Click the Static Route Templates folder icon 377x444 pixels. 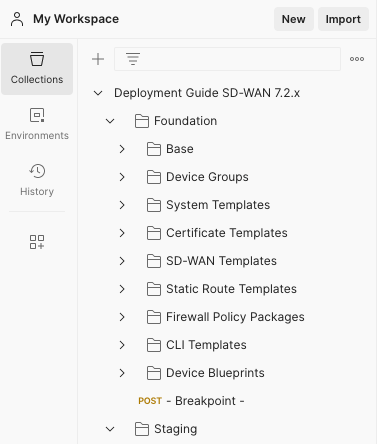click(154, 289)
